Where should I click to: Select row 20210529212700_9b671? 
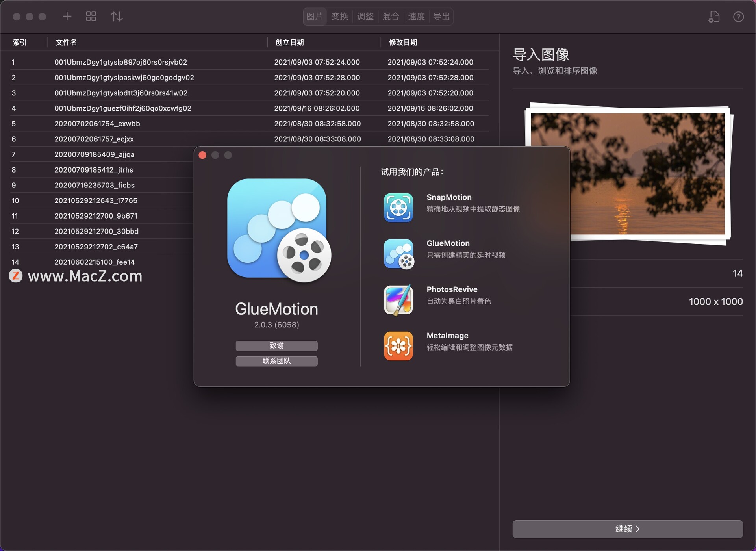coord(102,215)
